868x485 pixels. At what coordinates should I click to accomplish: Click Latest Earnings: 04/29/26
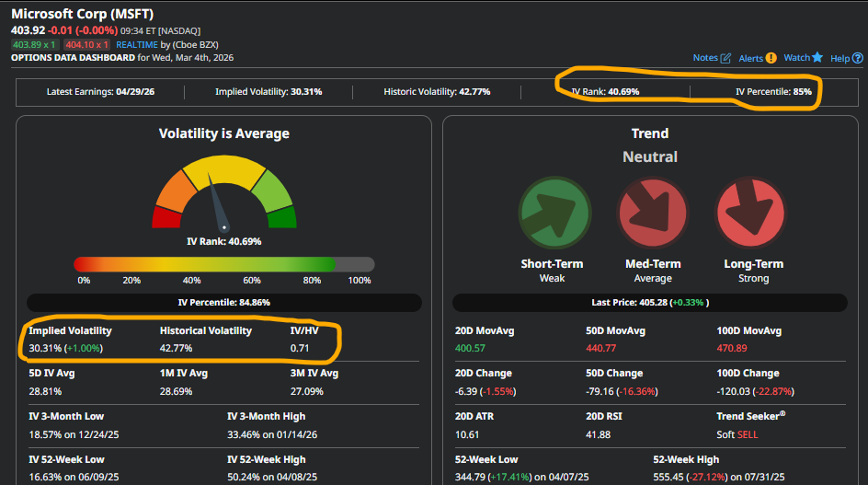[x=100, y=91]
